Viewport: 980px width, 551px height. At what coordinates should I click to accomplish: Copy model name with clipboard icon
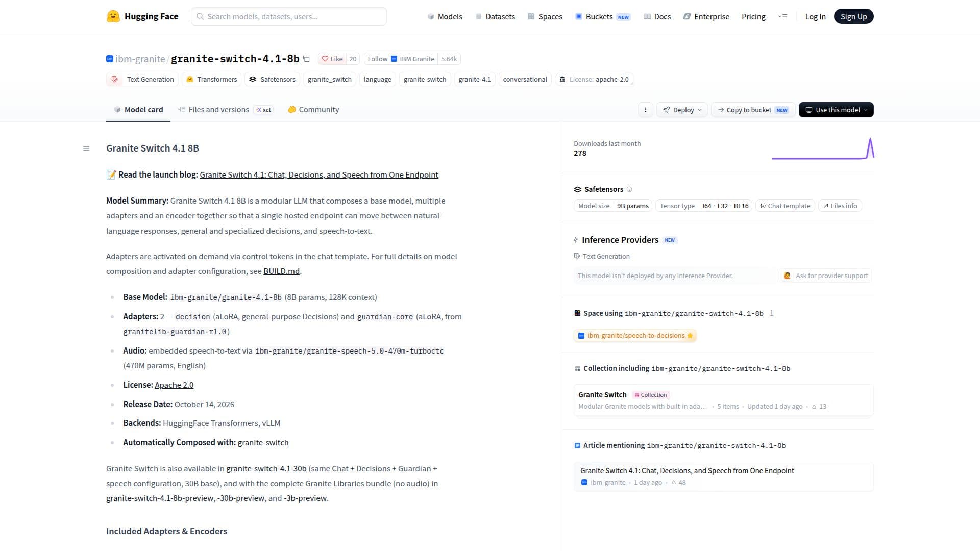click(x=306, y=59)
